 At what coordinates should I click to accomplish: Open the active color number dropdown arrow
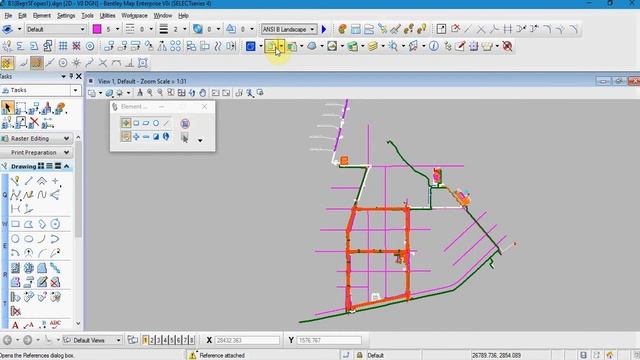coord(118,29)
